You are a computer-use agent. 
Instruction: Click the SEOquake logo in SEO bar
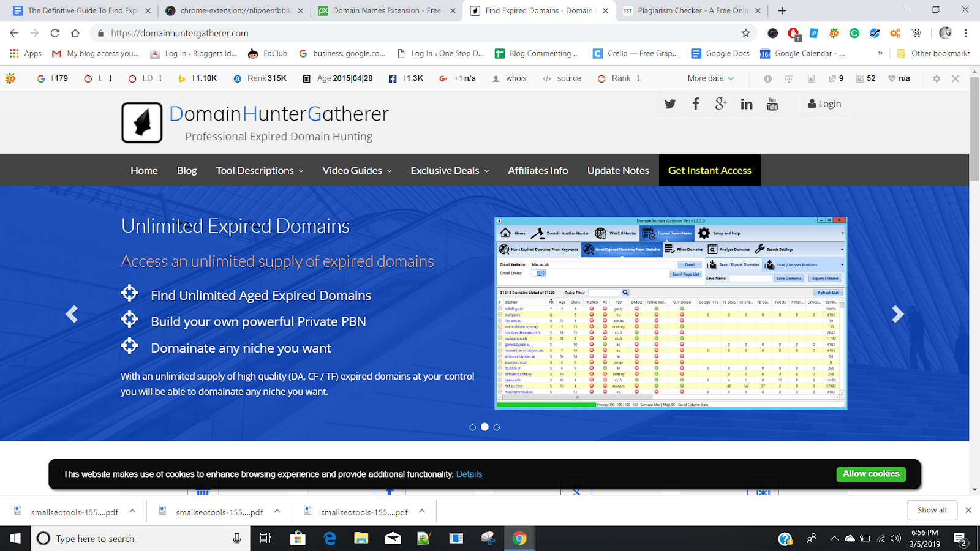(x=10, y=78)
